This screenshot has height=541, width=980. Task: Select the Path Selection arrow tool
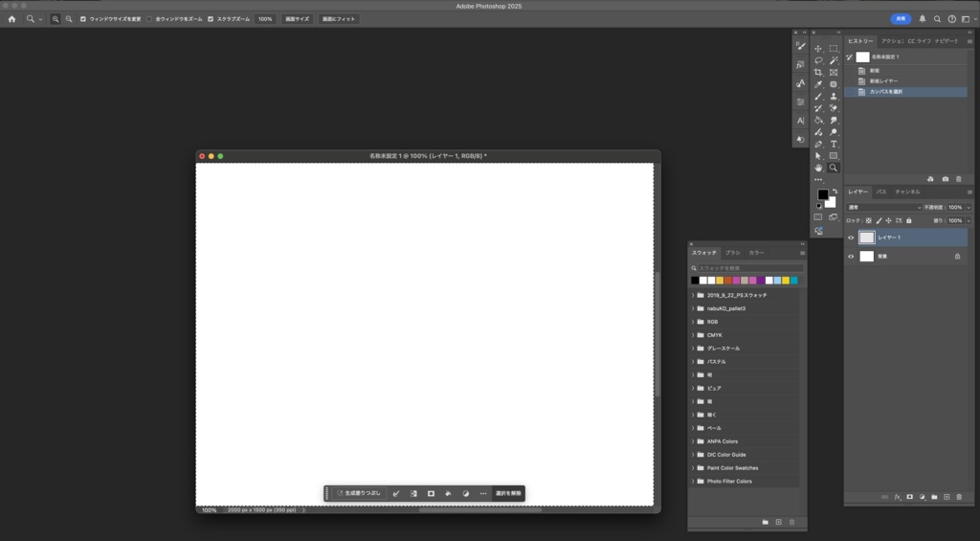[x=818, y=156]
